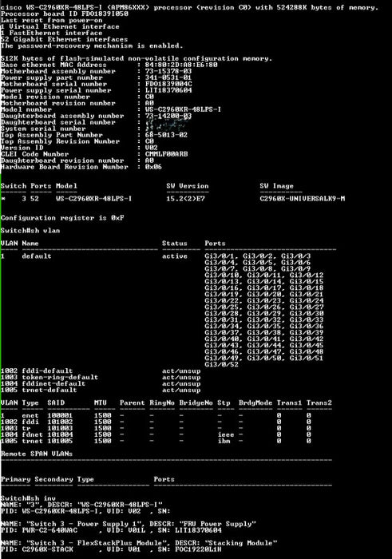Click the C2960X-UNIVERSALK9-M image name
Viewport: 392px width, 559px height.
[303, 199]
